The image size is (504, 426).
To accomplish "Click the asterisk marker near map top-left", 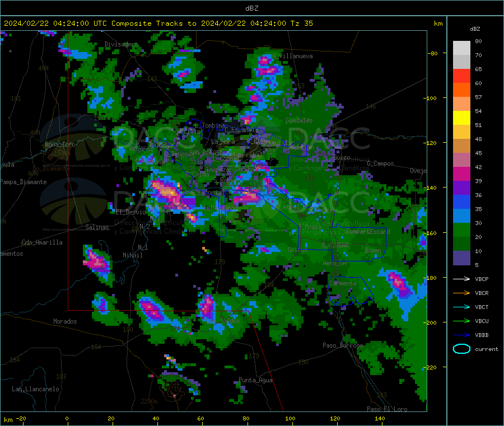I will (x=10, y=52).
